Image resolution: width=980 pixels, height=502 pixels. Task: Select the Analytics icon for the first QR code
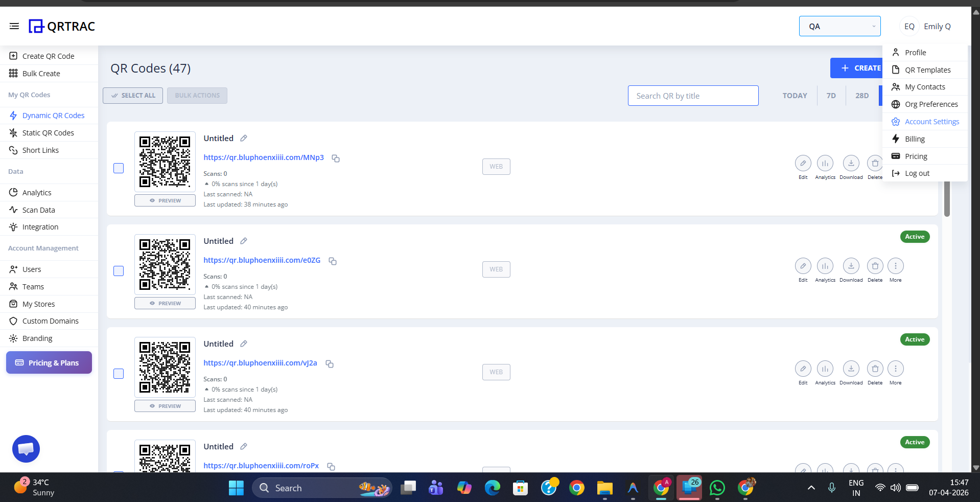[825, 163]
